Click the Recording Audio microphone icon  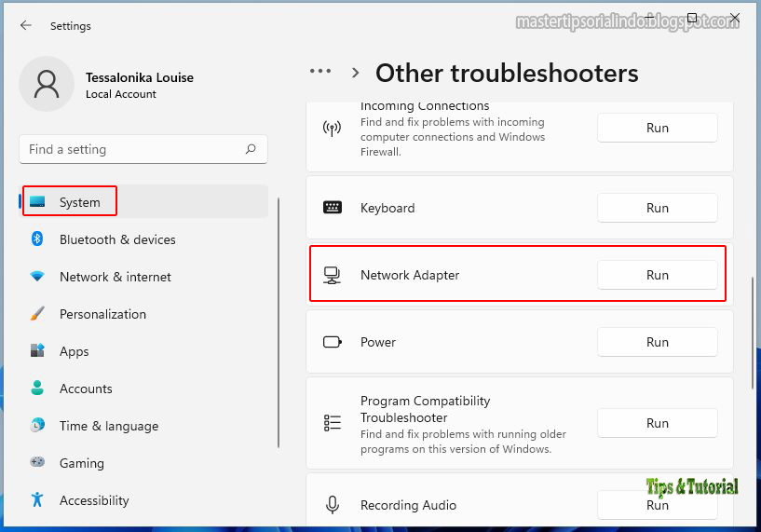coord(332,505)
